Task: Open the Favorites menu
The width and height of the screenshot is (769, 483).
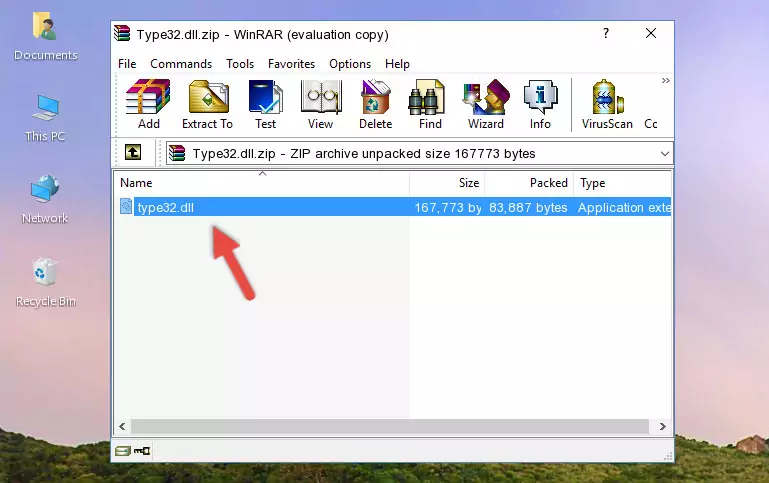Action: (291, 64)
